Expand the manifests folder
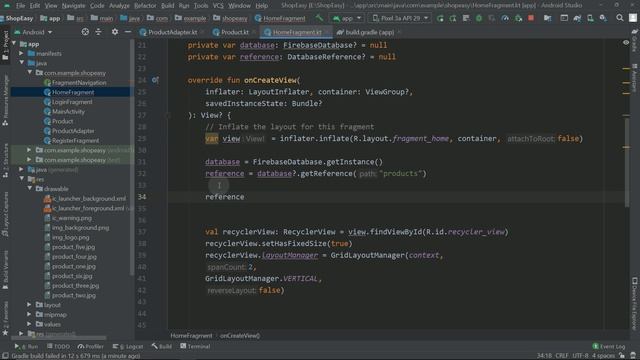640x360 pixels. point(22,53)
